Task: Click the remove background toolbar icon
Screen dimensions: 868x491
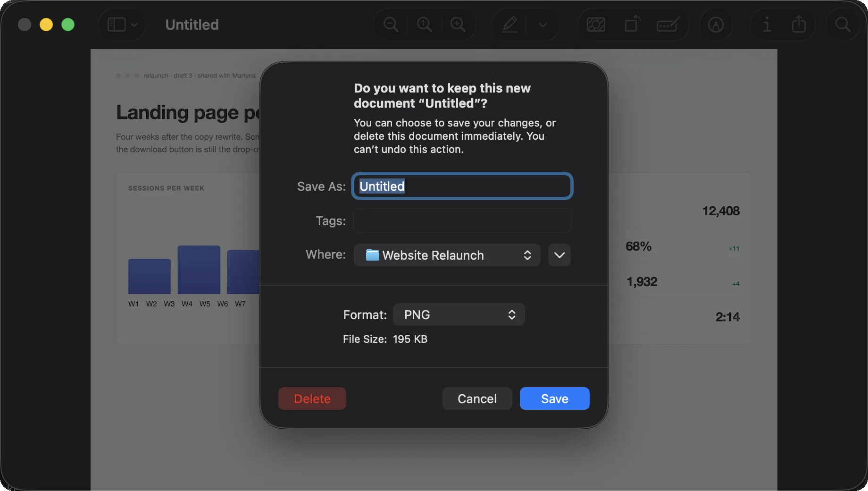Action: click(x=596, y=25)
